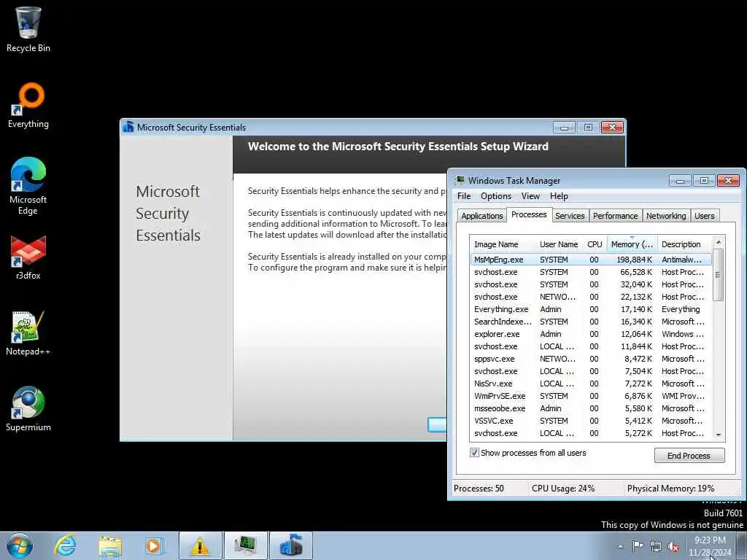Click the Processes: 50 status entry
The image size is (747, 560).
(x=479, y=488)
